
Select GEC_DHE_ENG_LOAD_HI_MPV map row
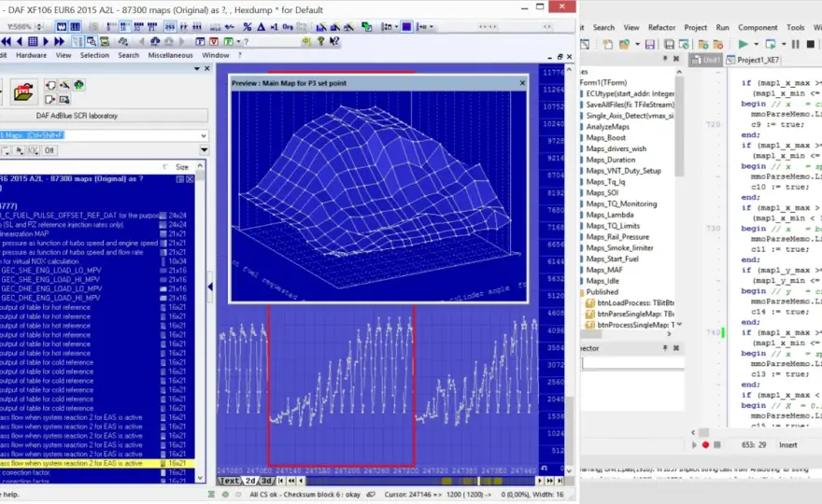(97, 298)
